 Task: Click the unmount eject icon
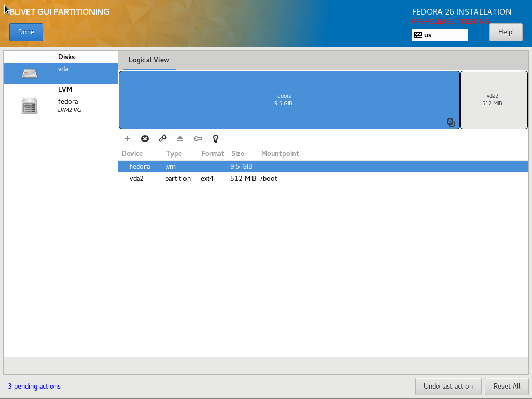(180, 138)
